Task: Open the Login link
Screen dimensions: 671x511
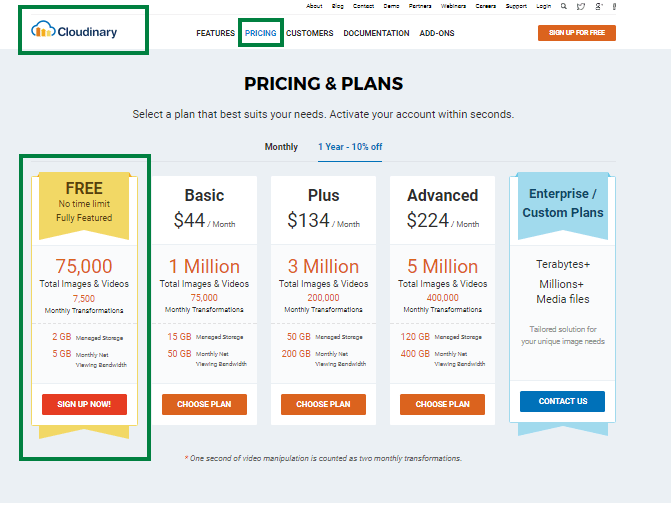Action: coord(543,6)
